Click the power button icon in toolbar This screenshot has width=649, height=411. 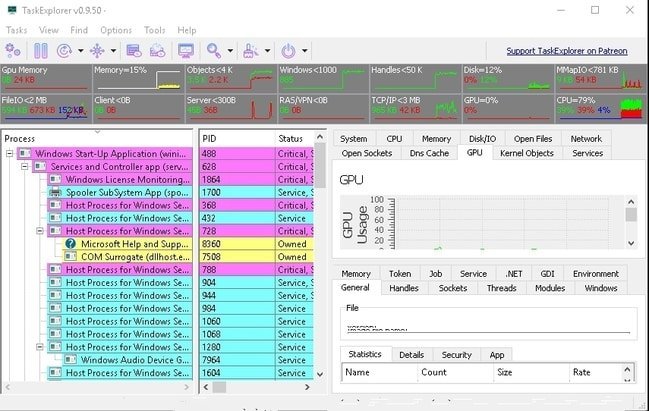click(288, 49)
